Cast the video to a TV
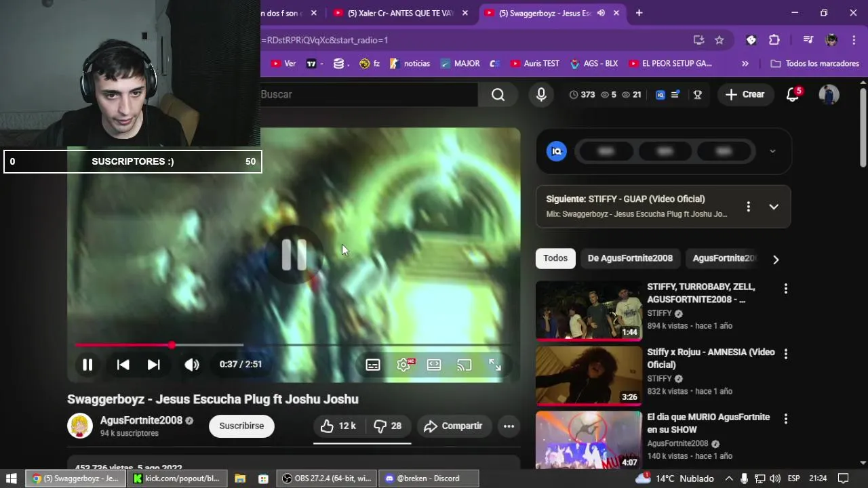Image resolution: width=868 pixels, height=488 pixels. pos(464,365)
